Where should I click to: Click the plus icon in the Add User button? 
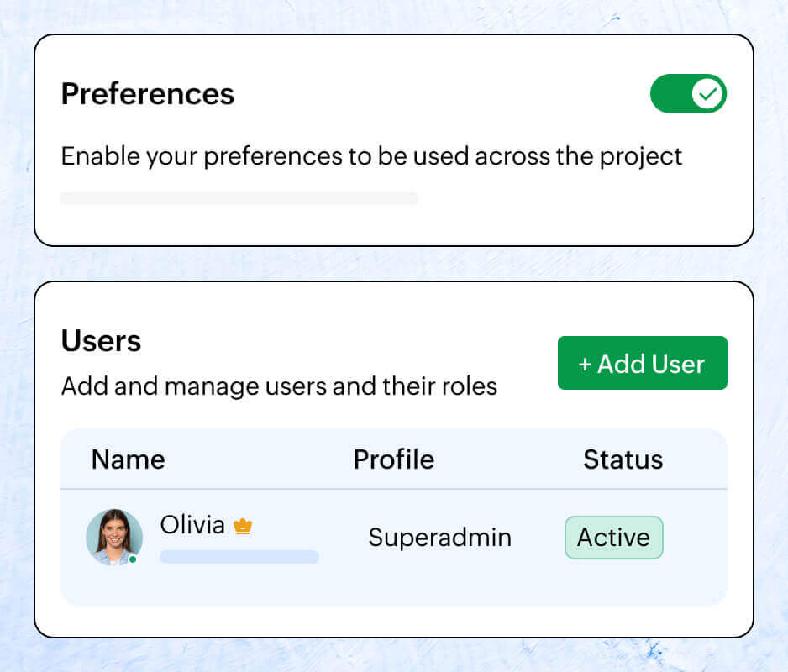tap(584, 363)
